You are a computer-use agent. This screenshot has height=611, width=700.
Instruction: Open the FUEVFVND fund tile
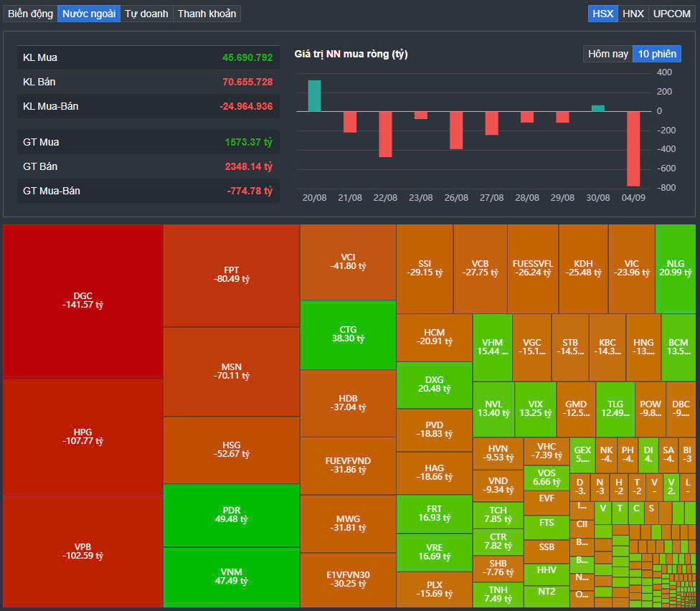click(348, 465)
